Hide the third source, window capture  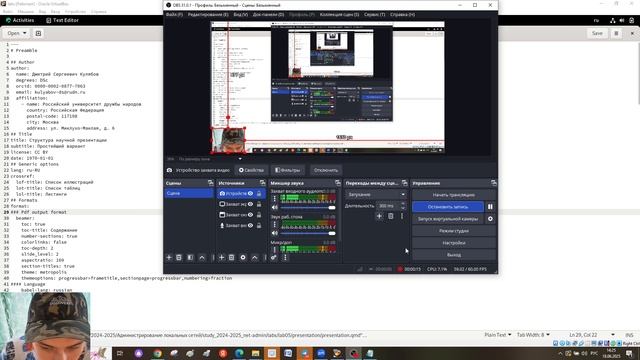pyautogui.click(x=250, y=215)
